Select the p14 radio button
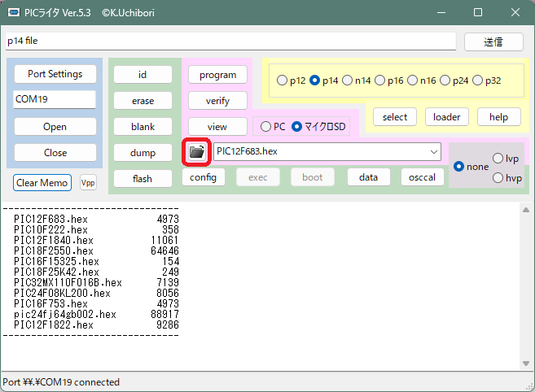The height and width of the screenshot is (392, 535). tap(315, 81)
